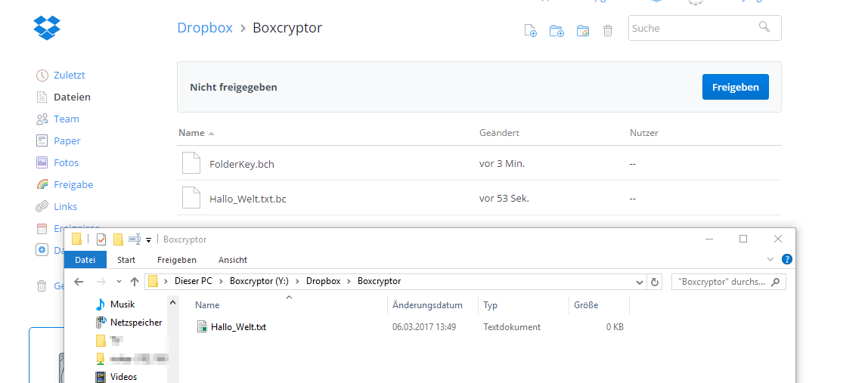This screenshot has width=868, height=383.
Task: Click the trash can icon in Dropbox toolbar
Action: click(608, 30)
